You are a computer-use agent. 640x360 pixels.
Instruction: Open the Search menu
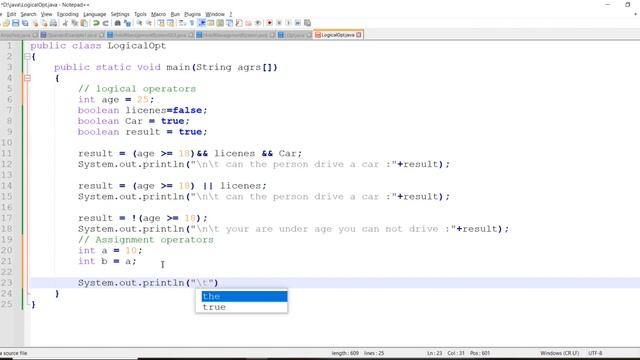tap(28, 14)
